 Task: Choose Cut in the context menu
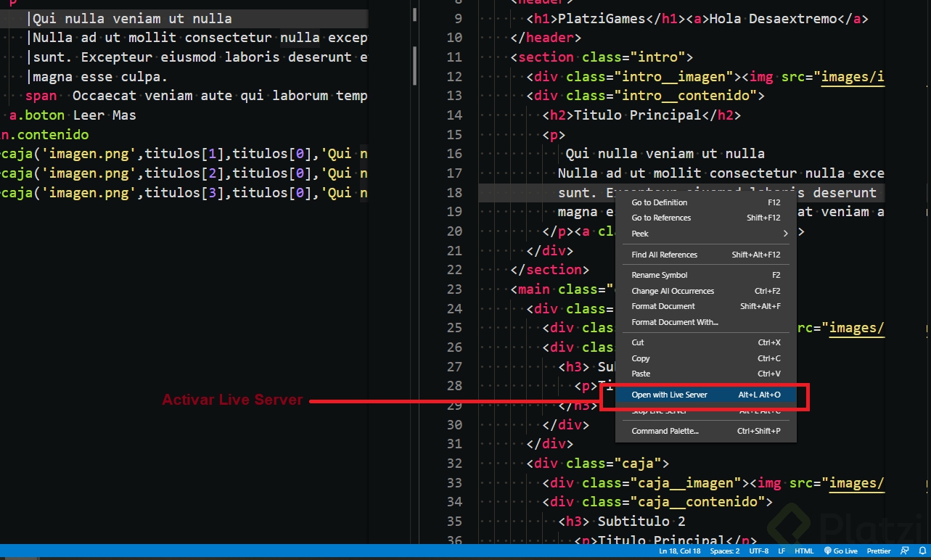coord(706,342)
